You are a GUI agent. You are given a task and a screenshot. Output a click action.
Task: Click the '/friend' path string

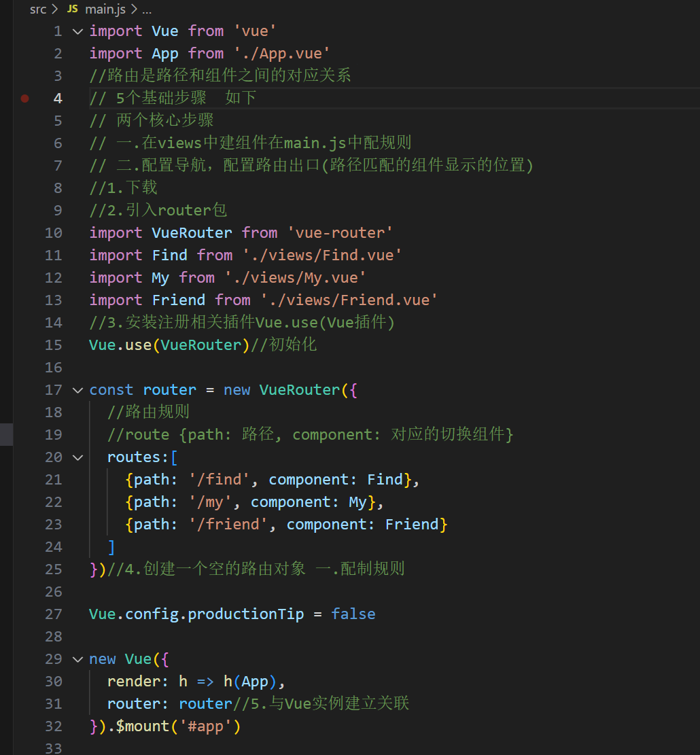pos(228,525)
